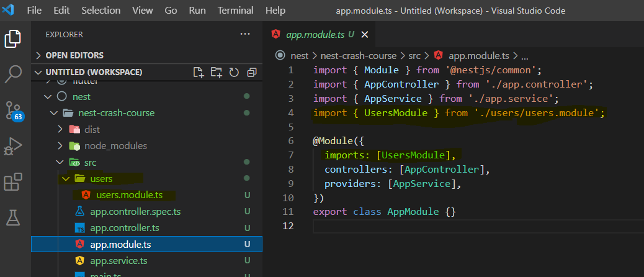Image resolution: width=644 pixels, height=277 pixels.
Task: Open the Explorer view in activity bar
Action: [14, 39]
